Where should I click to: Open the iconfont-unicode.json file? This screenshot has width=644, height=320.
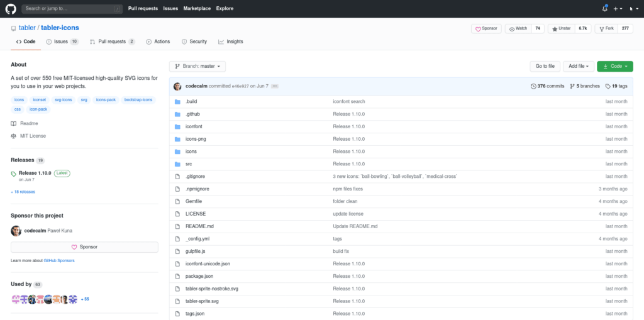pyautogui.click(x=208, y=263)
